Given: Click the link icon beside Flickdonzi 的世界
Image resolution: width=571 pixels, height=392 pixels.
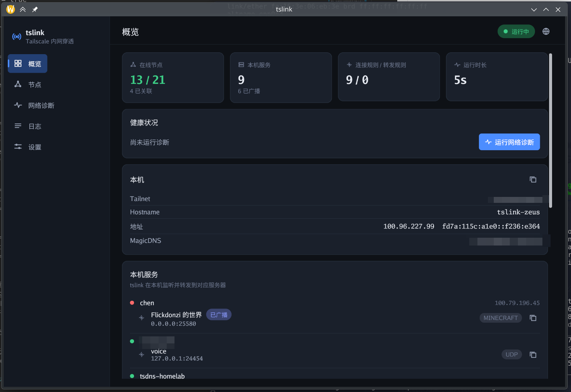Looking at the screenshot, I should click(x=141, y=317).
